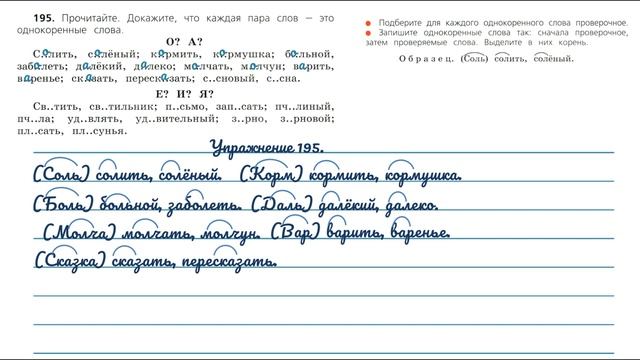Click the printed word "Св..тить"
Viewport: 640px width, 360px height.
point(57,107)
